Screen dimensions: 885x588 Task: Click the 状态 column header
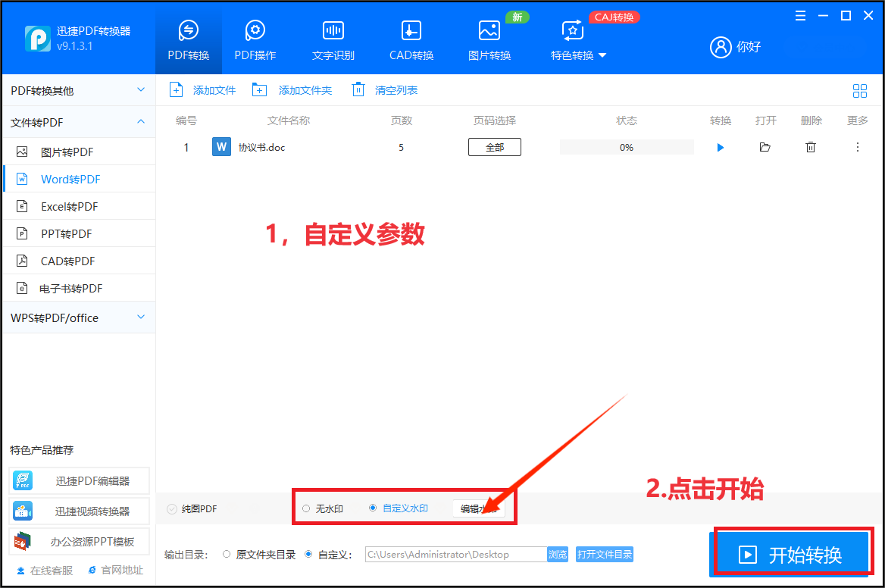627,120
